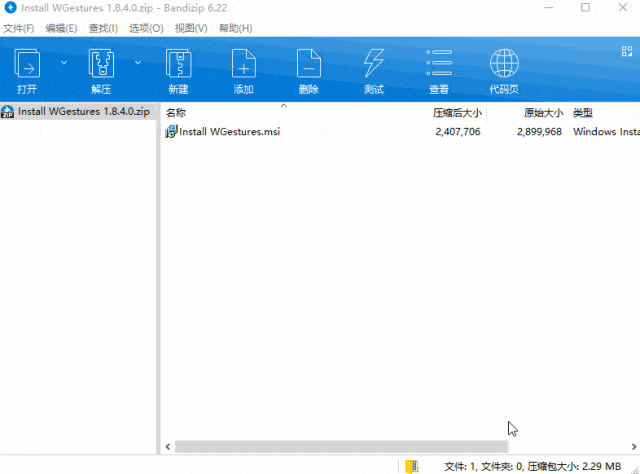Open the 查找(I) menu

coord(103,28)
